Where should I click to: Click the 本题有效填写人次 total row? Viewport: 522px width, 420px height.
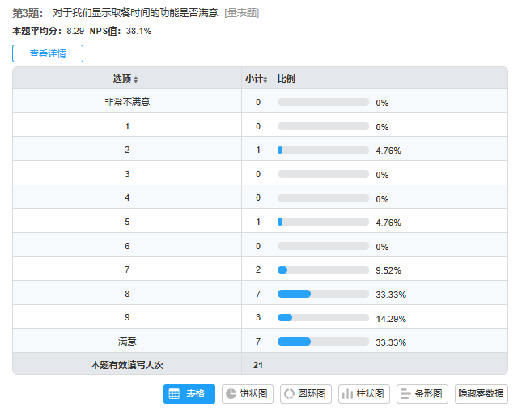(127, 365)
